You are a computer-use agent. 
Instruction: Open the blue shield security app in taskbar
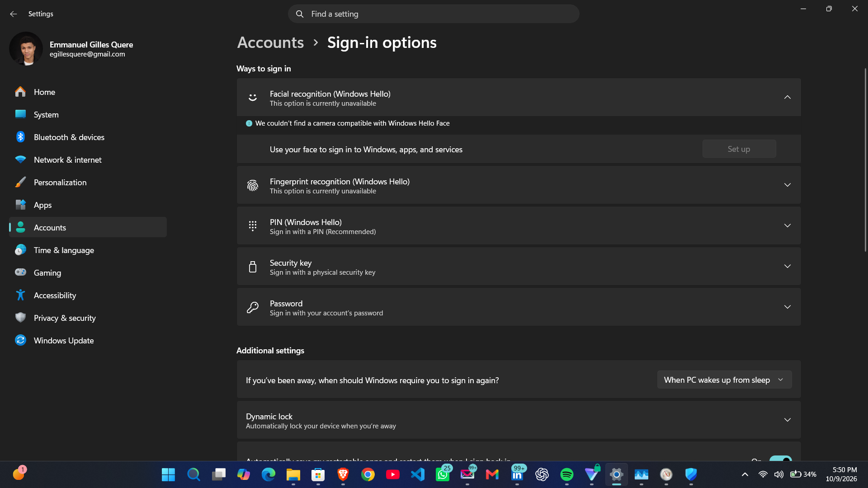[691, 474]
